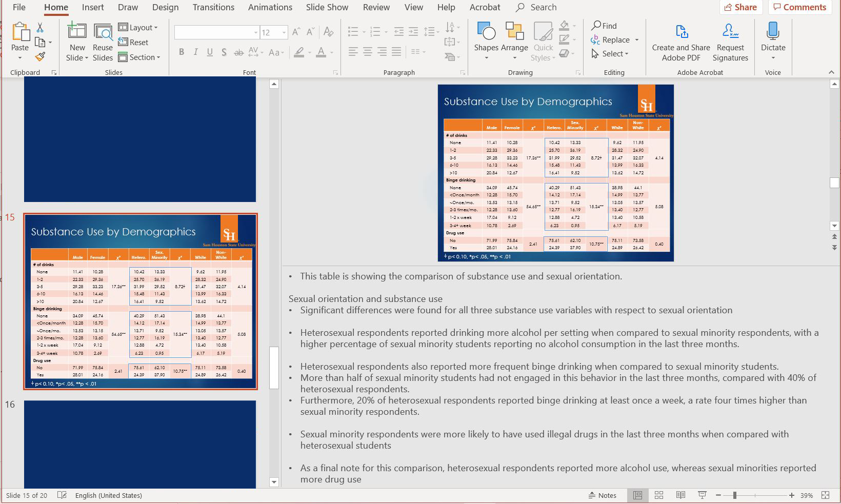
Task: Expand the Section dropdown menu
Action: pyautogui.click(x=139, y=57)
